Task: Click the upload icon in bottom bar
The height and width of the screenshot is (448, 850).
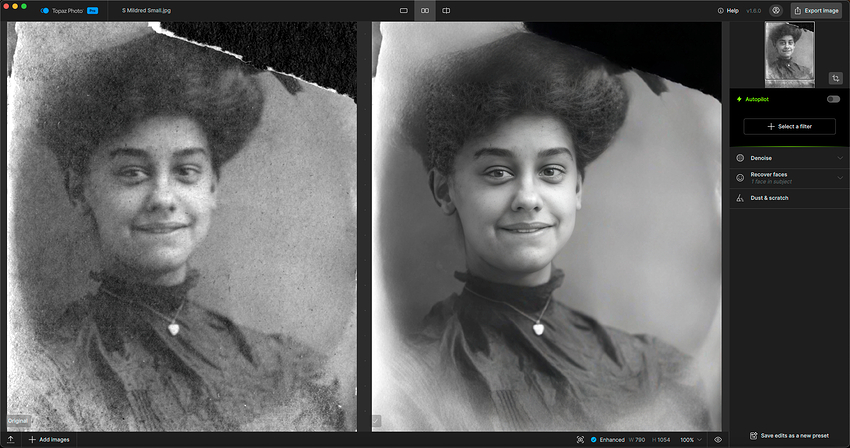Action: point(10,440)
